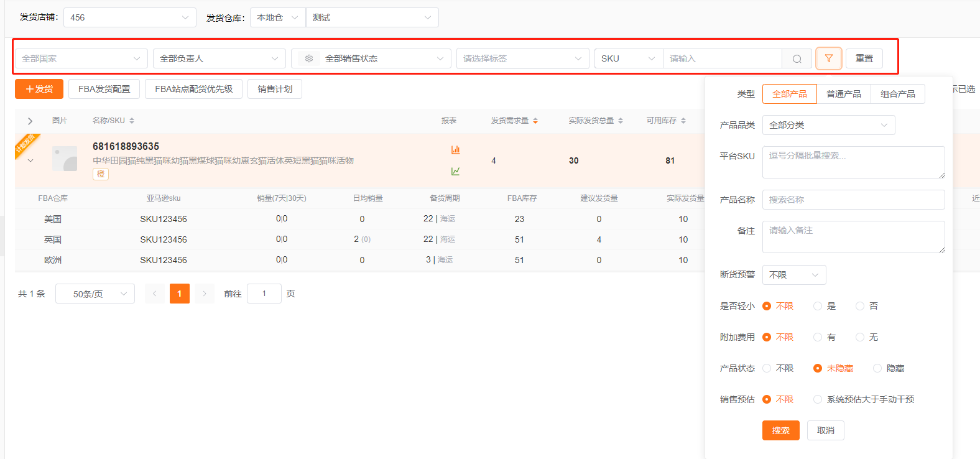Select 系统预估大于手动干预 option
Screen dimensions: 980x459
click(818, 399)
